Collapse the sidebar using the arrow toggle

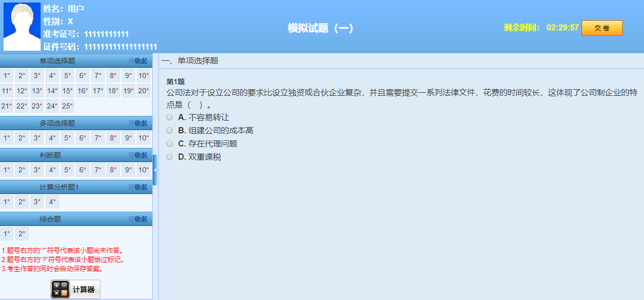tap(155, 171)
